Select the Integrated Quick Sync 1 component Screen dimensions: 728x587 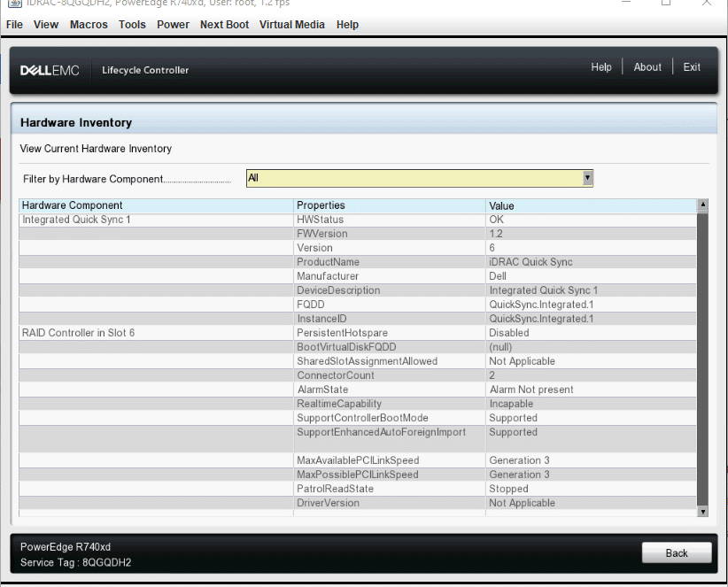76,220
